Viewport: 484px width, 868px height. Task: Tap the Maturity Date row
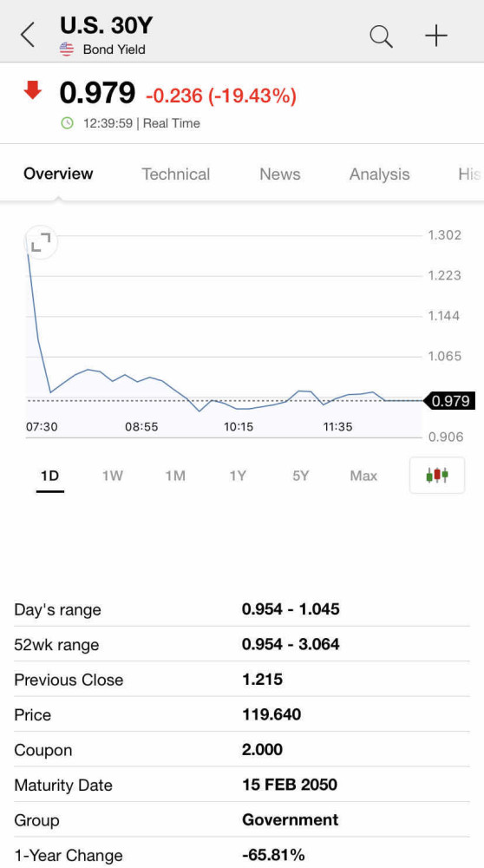pos(242,785)
